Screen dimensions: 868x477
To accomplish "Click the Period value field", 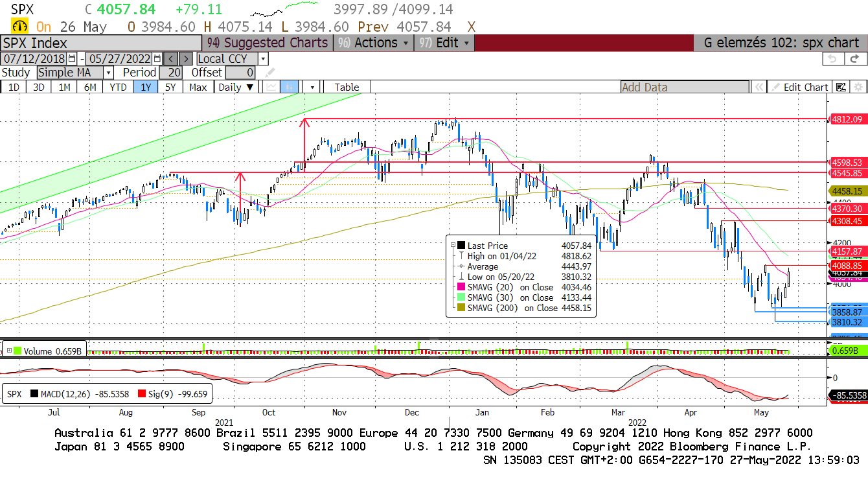I will click(x=172, y=73).
